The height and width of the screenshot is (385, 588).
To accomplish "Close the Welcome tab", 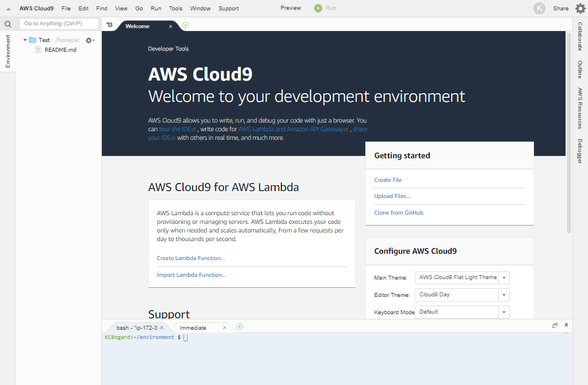I will [x=171, y=26].
